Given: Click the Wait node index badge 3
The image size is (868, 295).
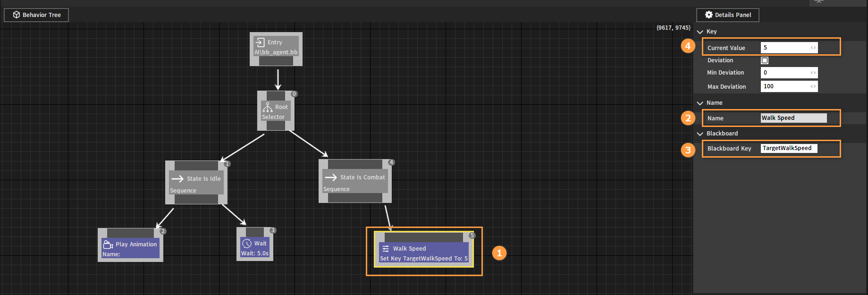Looking at the screenshot, I should click(273, 230).
